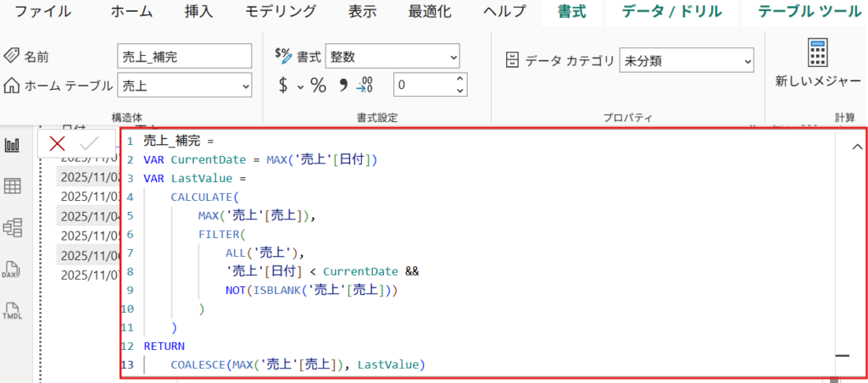
Task: Collapse the formula bar with chevron
Action: tap(856, 146)
